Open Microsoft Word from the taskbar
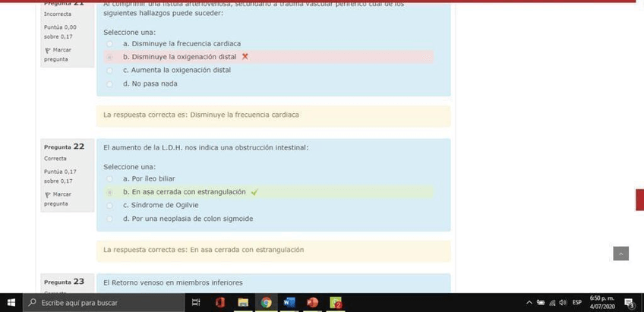The width and height of the screenshot is (644, 312). pyautogui.click(x=289, y=303)
